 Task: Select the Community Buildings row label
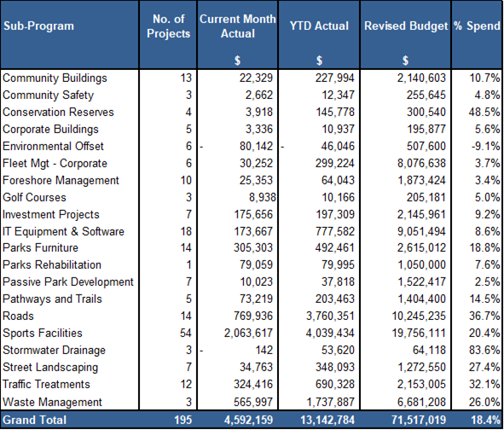pos(55,78)
